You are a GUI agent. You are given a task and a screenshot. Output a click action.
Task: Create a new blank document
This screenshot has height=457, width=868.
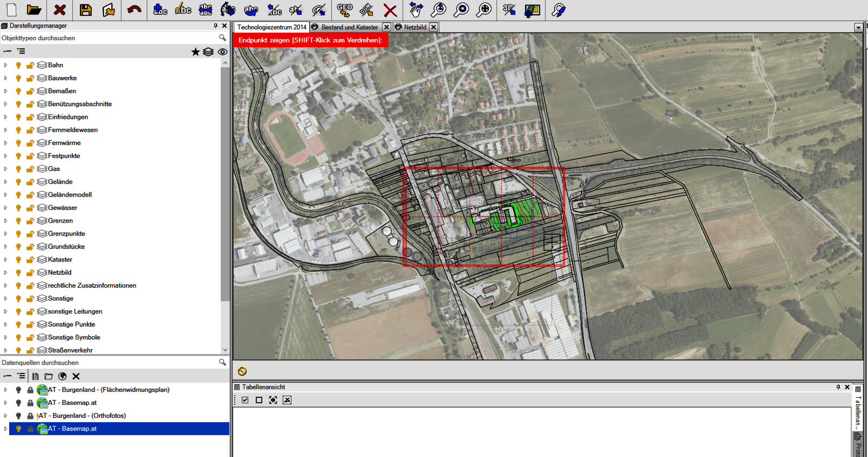(11, 10)
